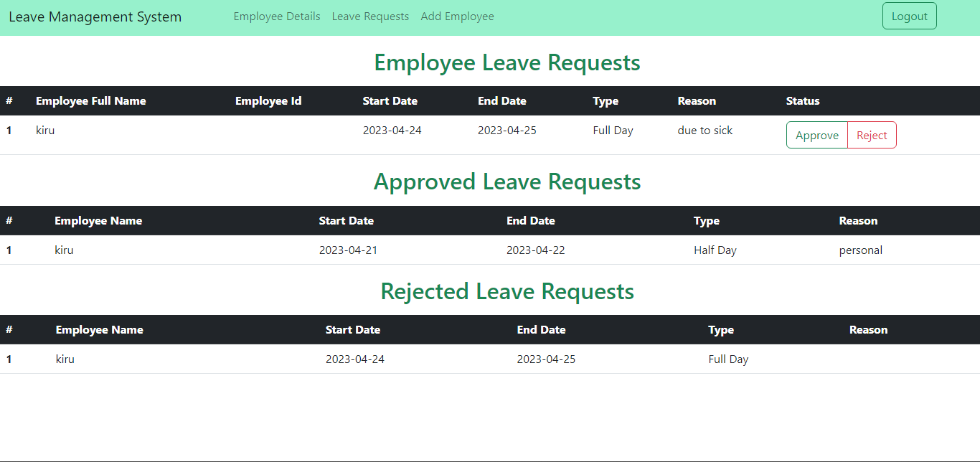Log out of the system
This screenshot has height=462, width=980.
(909, 15)
